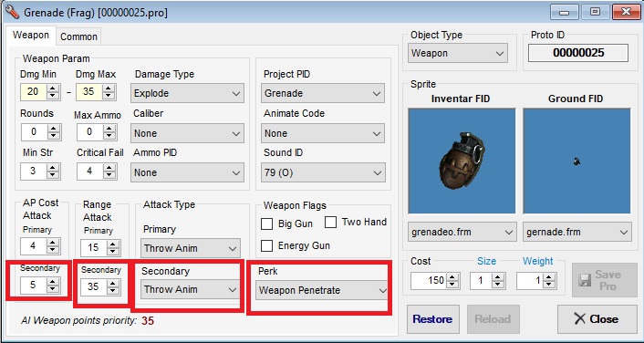This screenshot has width=644, height=343.
Task: Click the Cost spinner arrows
Action: coord(452,281)
